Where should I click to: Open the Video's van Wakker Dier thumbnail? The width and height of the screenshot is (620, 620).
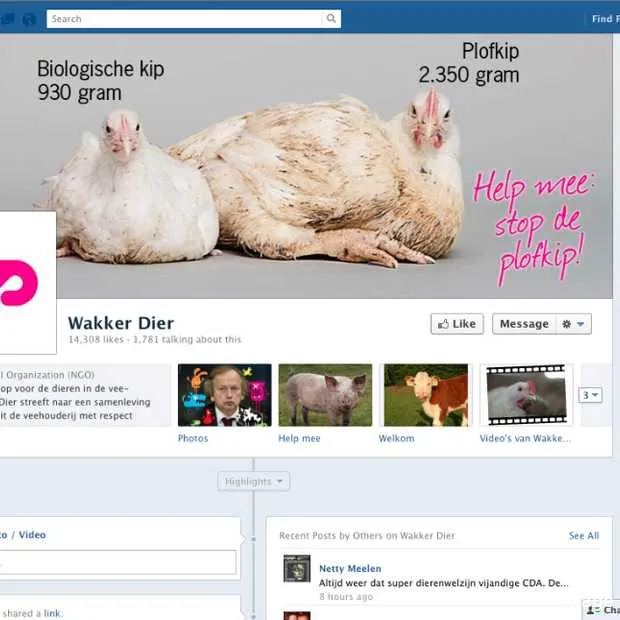526,395
